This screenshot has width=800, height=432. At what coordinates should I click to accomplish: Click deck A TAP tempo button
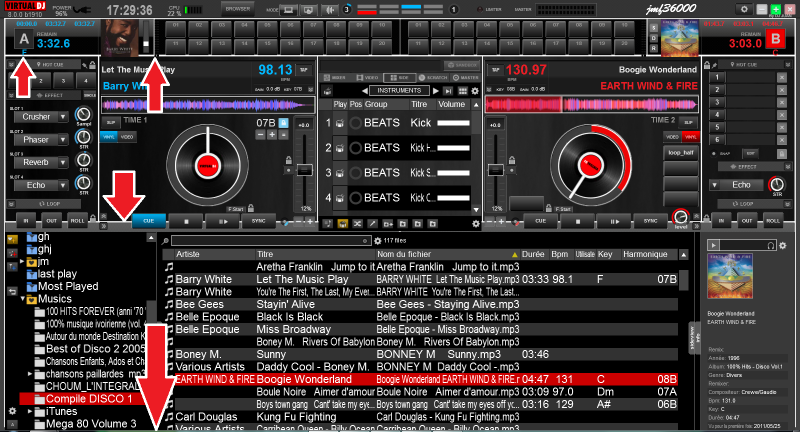tap(304, 70)
